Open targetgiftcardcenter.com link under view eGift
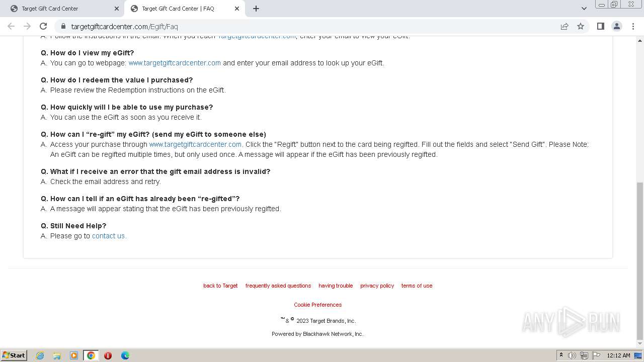Screen dimensions: 644x362 [175, 63]
